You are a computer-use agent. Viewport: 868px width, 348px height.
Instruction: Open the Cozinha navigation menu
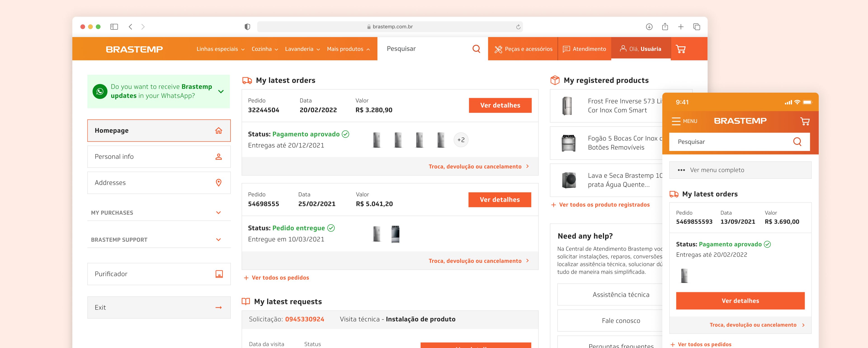264,49
